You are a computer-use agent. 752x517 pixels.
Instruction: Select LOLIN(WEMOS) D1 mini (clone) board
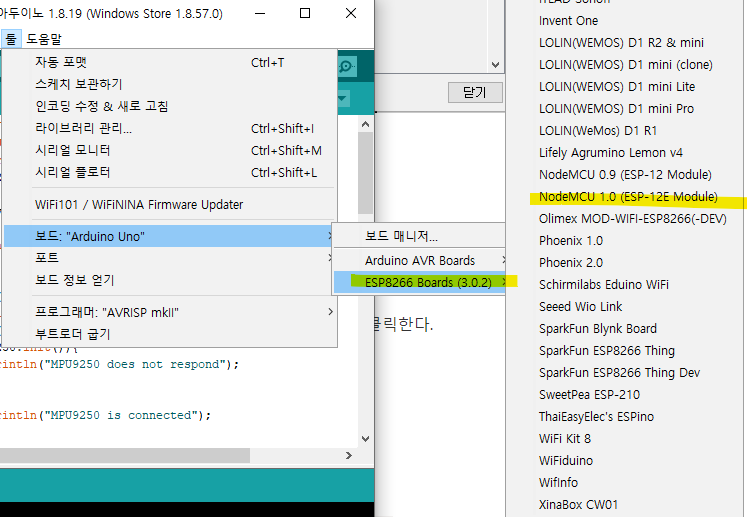click(x=625, y=65)
